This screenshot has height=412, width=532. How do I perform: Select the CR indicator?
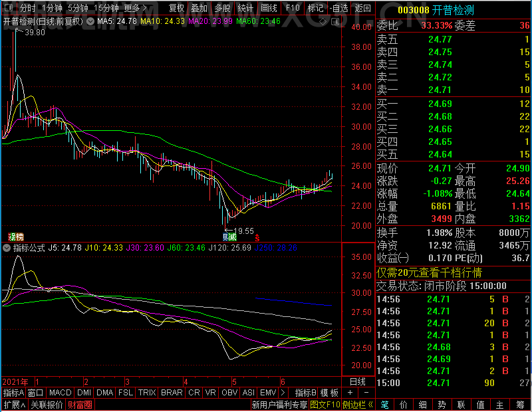[194, 393]
